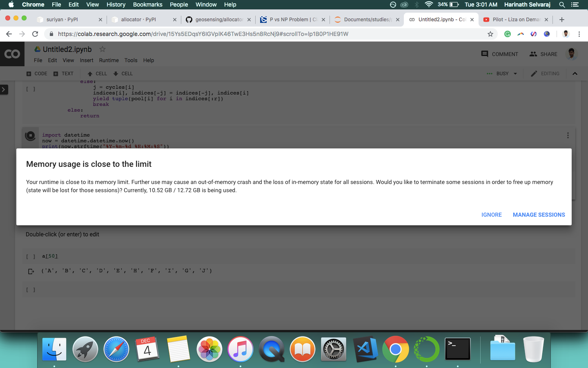Click the address bar URL
This screenshot has height=368, width=588.
[x=203, y=34]
